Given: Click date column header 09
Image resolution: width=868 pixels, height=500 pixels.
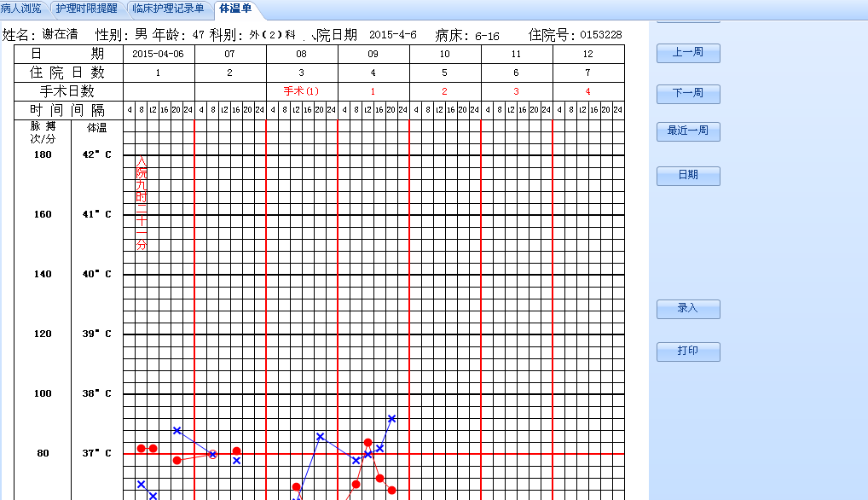Looking at the screenshot, I should [373, 55].
